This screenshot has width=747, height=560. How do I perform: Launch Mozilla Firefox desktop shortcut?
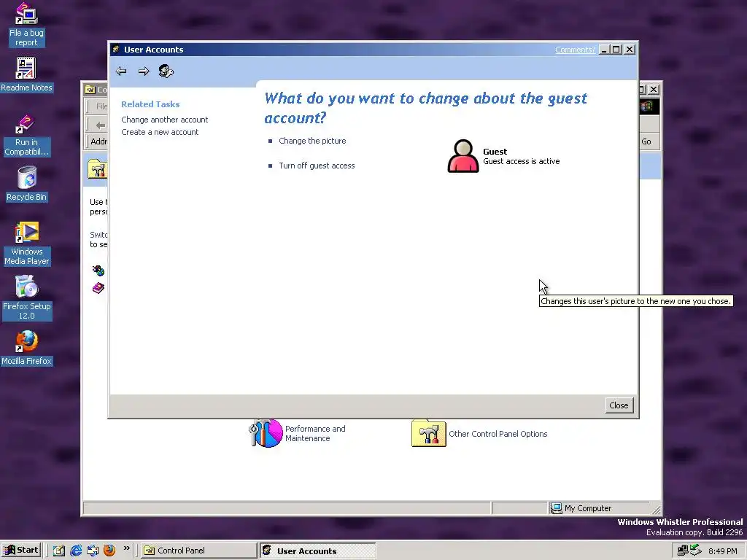[x=26, y=348]
